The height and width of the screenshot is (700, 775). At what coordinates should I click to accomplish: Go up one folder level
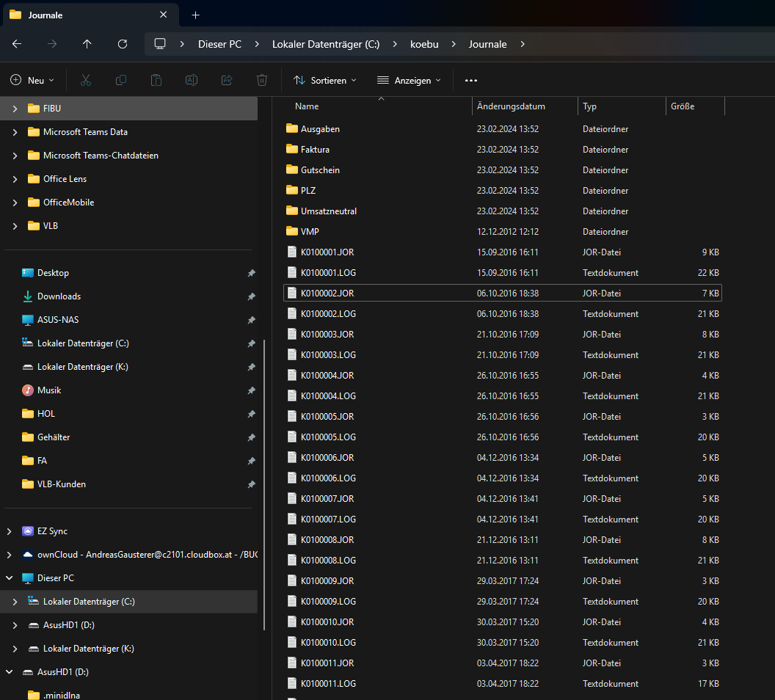point(87,44)
